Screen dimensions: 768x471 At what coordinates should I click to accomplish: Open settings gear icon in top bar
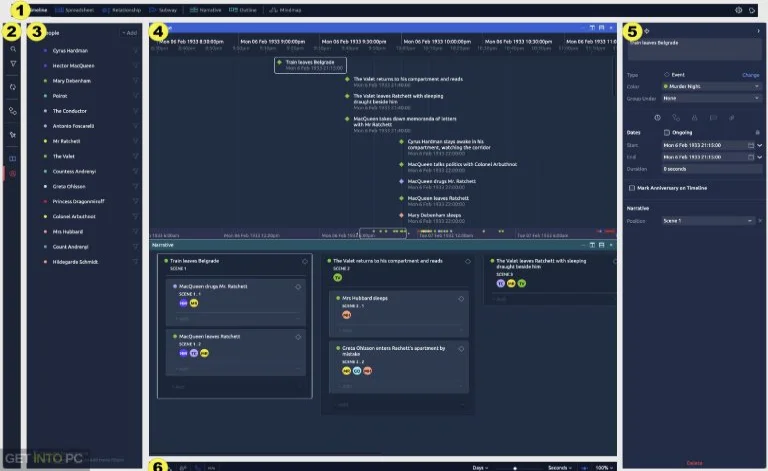click(x=739, y=10)
